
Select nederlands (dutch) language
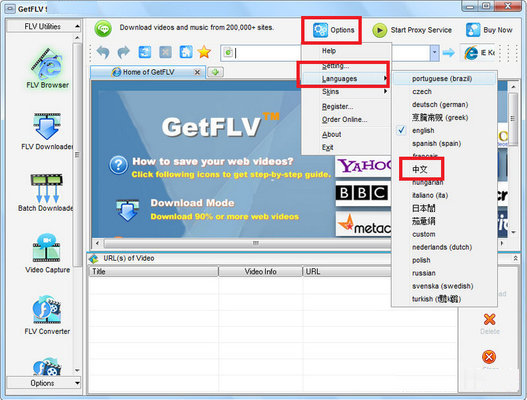[444, 247]
